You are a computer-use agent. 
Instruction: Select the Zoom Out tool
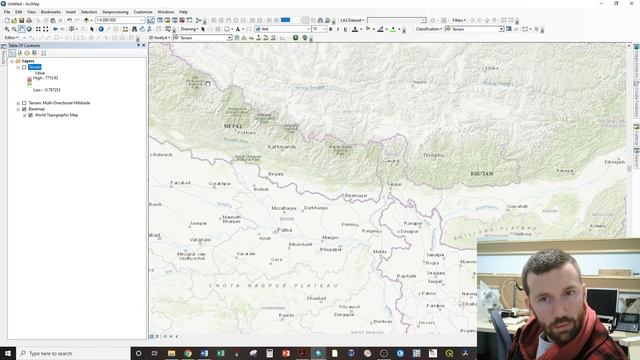pos(14,29)
